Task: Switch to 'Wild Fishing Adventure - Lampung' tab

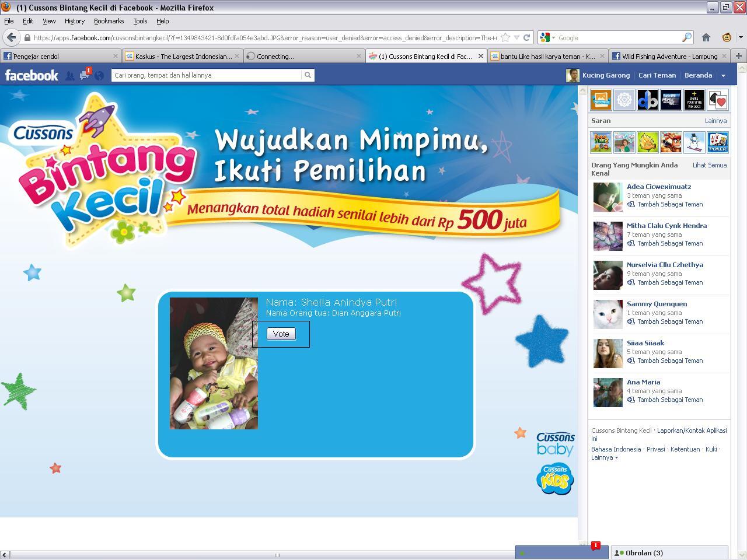Action: point(670,57)
